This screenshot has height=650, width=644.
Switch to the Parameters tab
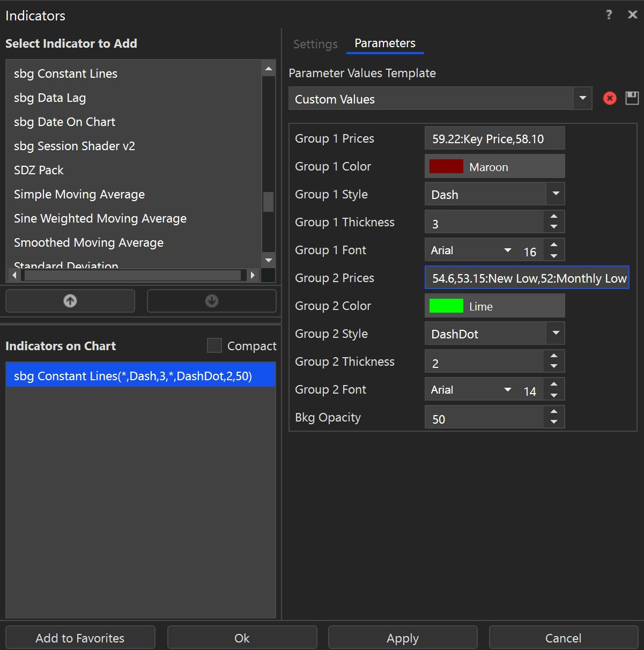384,43
